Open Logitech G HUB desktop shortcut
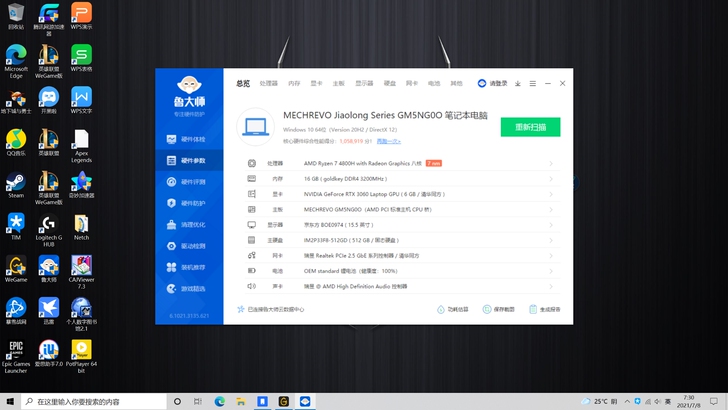 (x=49, y=230)
